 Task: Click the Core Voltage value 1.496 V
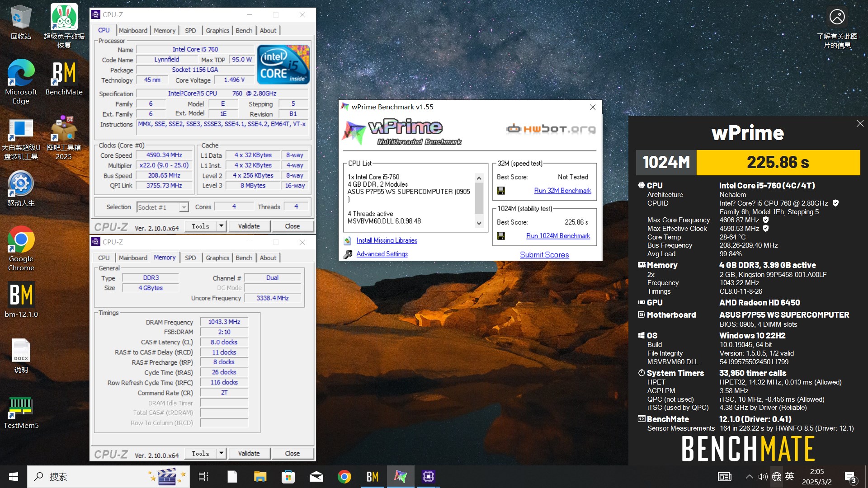[234, 80]
